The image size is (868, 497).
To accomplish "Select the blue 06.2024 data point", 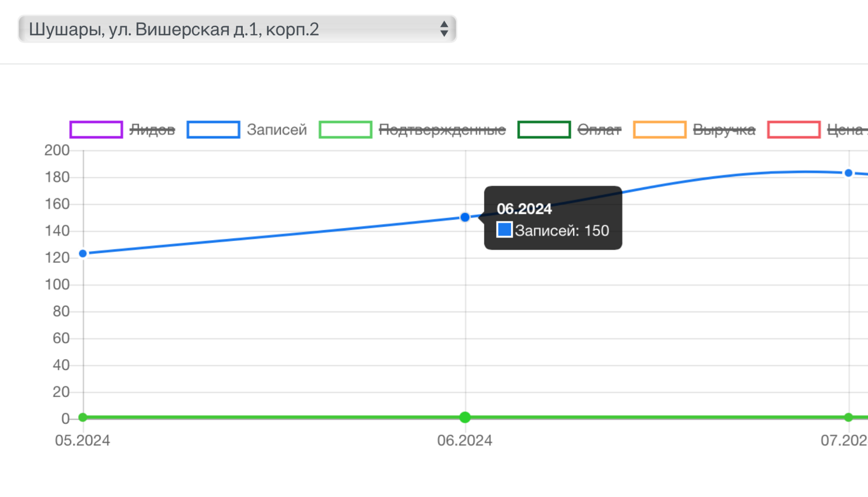I will [x=465, y=218].
